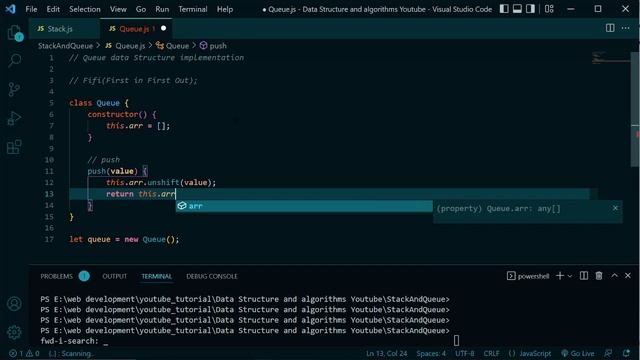
Task: Click line number 5 in gutter
Action: click(51, 103)
